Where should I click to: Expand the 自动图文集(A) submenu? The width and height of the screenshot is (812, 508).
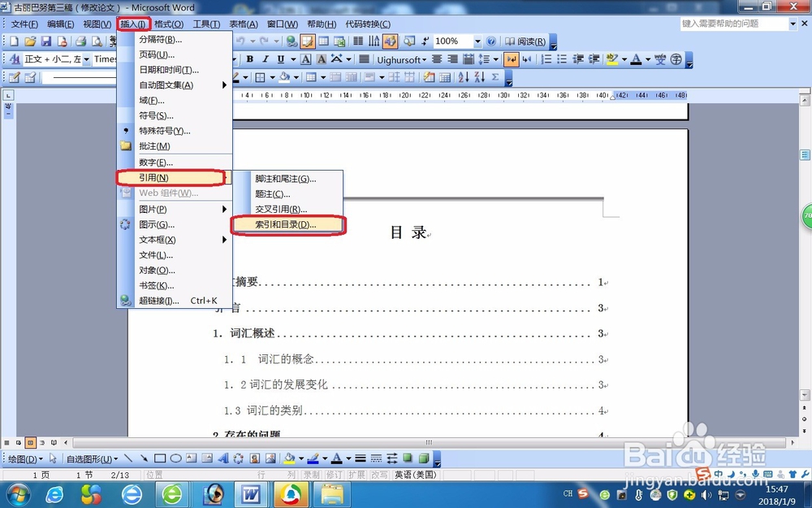point(175,85)
